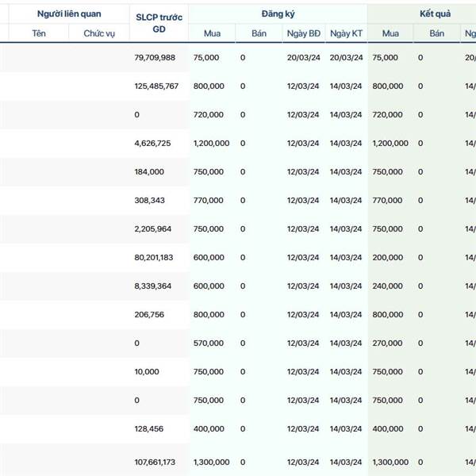
Task: Click registered buy 750,000 in 10,000 row
Action: tap(209, 371)
